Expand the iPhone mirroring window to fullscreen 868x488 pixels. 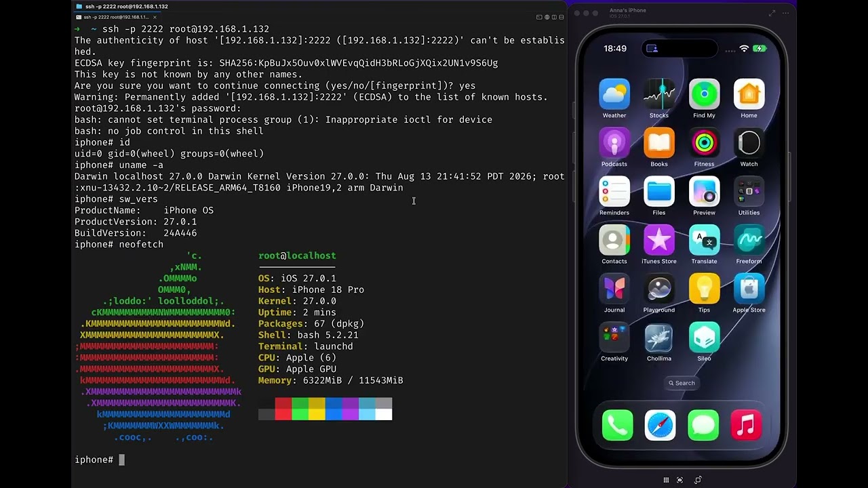(772, 13)
